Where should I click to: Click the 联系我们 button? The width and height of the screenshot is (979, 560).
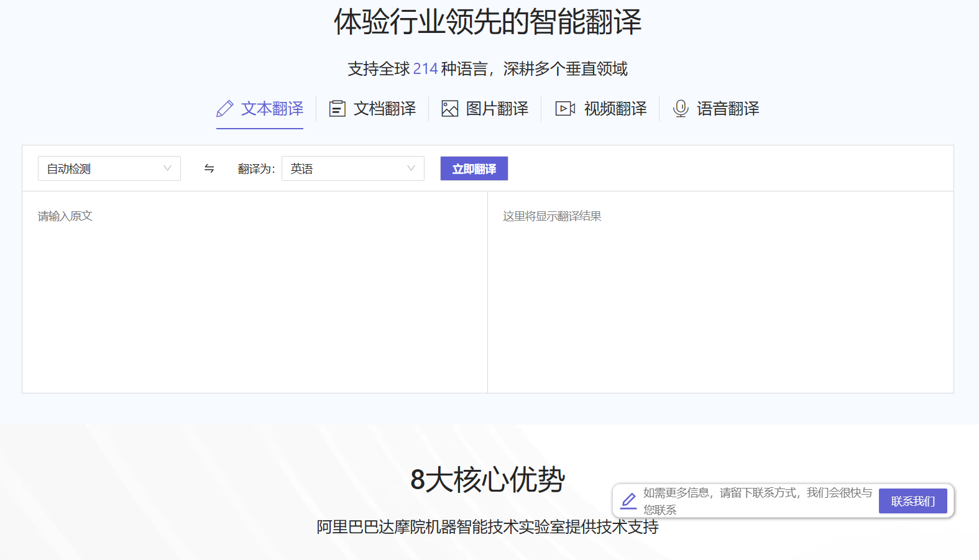coord(912,501)
